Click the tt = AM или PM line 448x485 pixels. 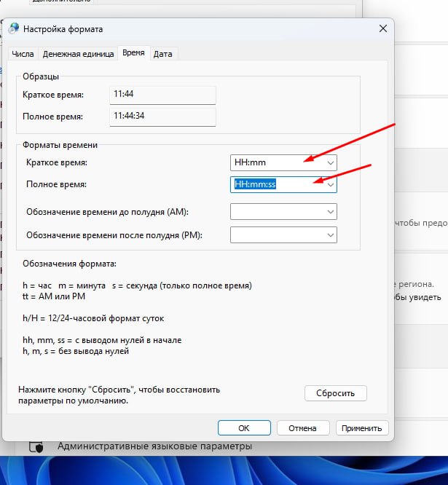[x=54, y=296]
